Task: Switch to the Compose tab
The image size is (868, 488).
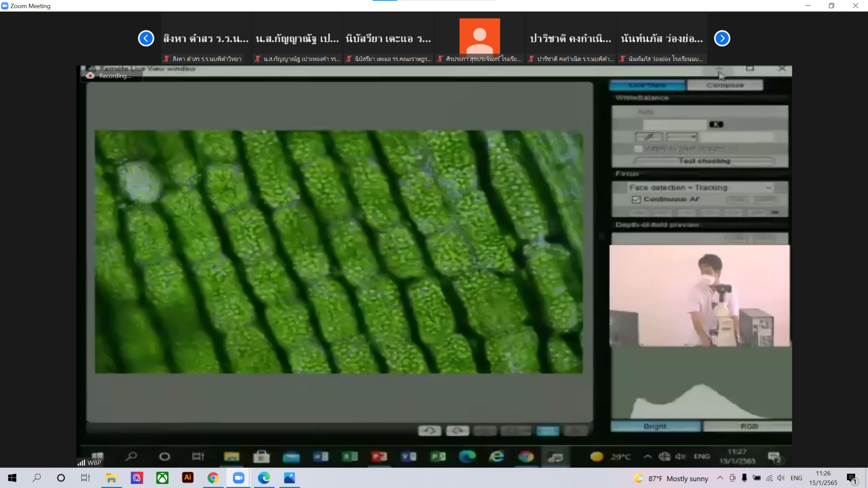Action: 725,85
